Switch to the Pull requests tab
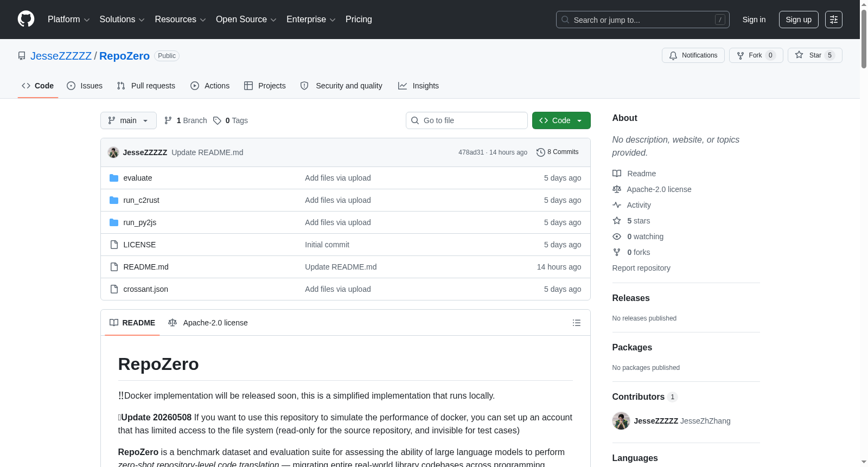The width and height of the screenshot is (868, 467). [146, 86]
